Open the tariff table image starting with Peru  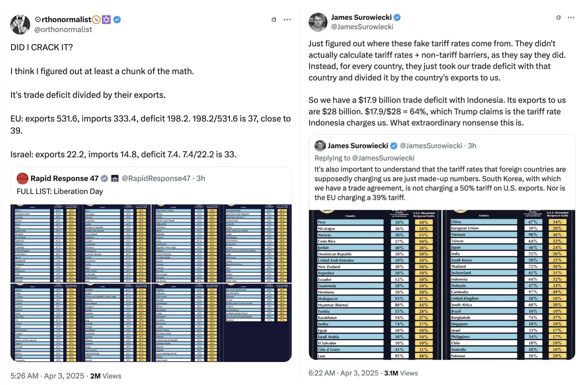375,285
